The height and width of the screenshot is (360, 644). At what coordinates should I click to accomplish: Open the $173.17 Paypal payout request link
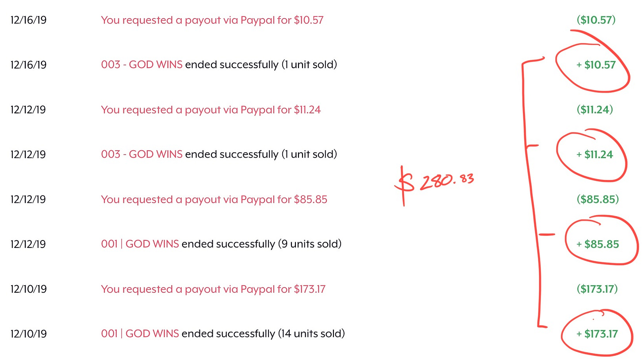pyautogui.click(x=213, y=289)
